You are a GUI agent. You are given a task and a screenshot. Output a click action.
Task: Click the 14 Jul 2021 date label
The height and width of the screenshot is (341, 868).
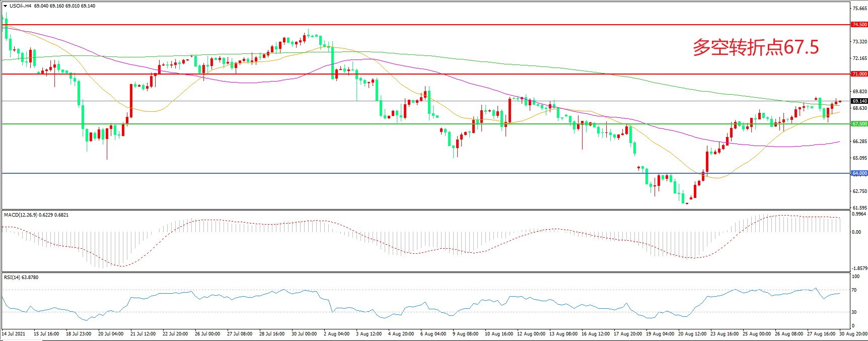(14, 334)
